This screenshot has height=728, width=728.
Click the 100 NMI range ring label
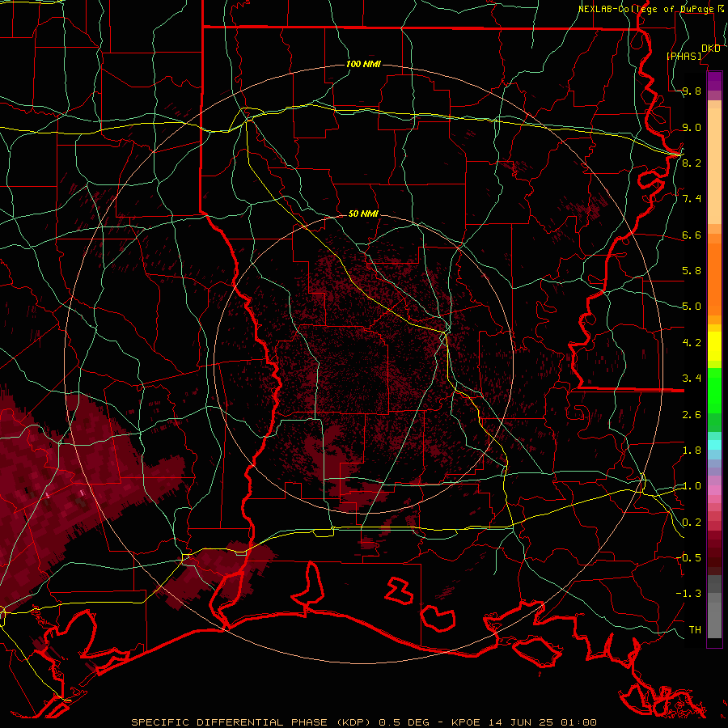tap(363, 64)
